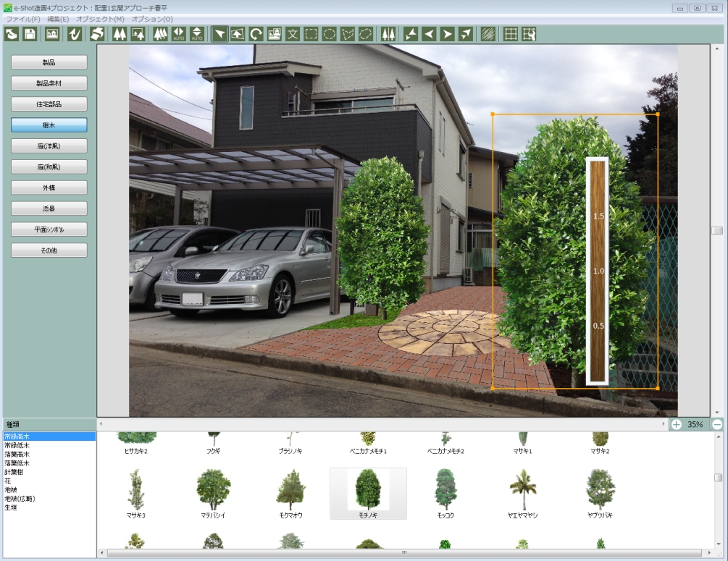
Task: Select the モチノキ tree thumbnail
Action: coord(368,493)
